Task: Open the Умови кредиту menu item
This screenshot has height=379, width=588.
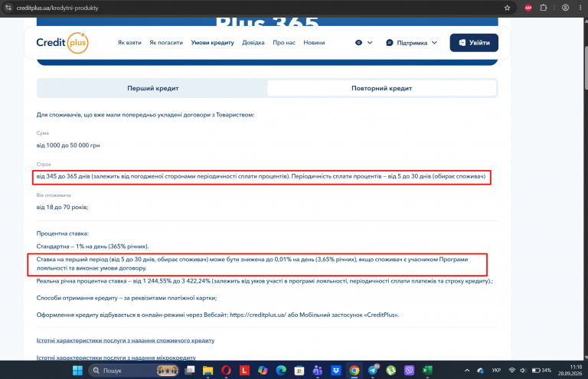Action: 212,43
